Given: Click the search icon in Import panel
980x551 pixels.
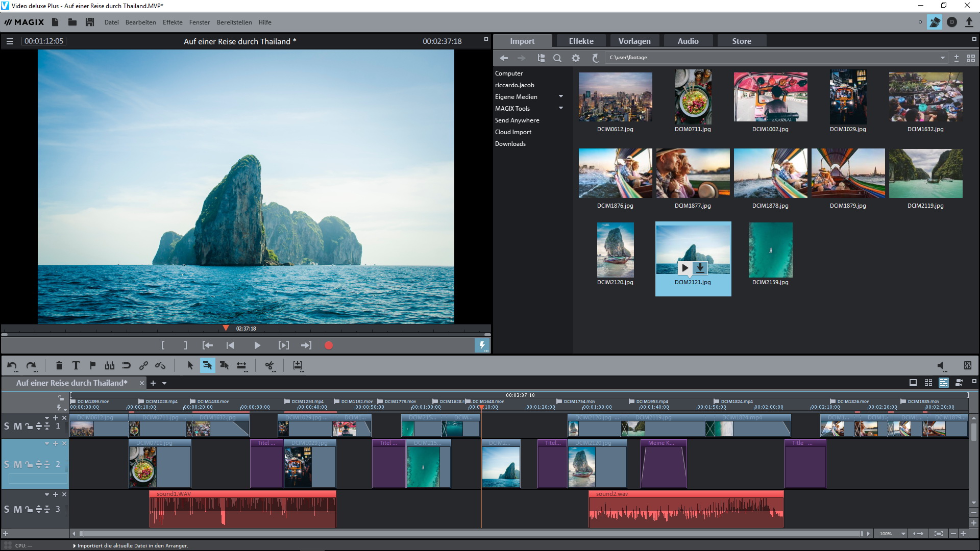Looking at the screenshot, I should 557,58.
